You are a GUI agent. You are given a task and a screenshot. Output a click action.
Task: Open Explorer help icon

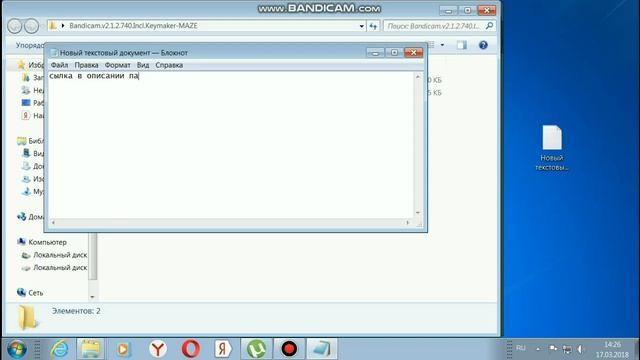[x=483, y=45]
